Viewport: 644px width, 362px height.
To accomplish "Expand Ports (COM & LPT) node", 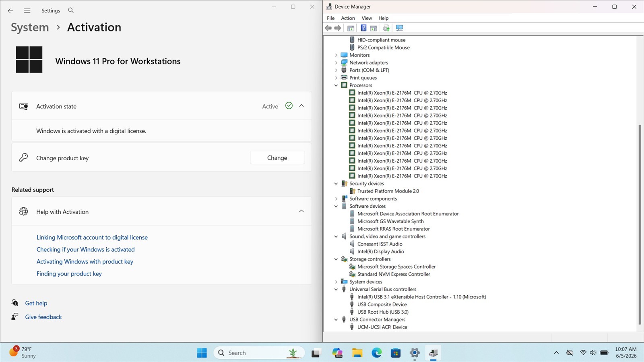I will tap(336, 70).
